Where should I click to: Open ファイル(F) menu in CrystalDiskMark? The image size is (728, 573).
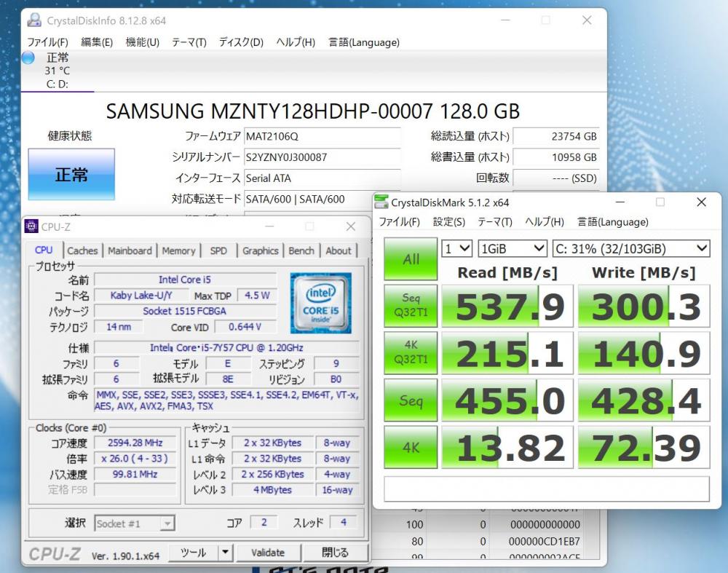point(399,222)
